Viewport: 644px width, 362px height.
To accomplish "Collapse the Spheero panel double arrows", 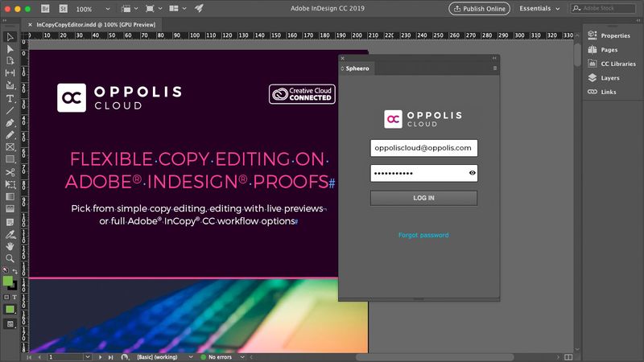I will (x=494, y=58).
